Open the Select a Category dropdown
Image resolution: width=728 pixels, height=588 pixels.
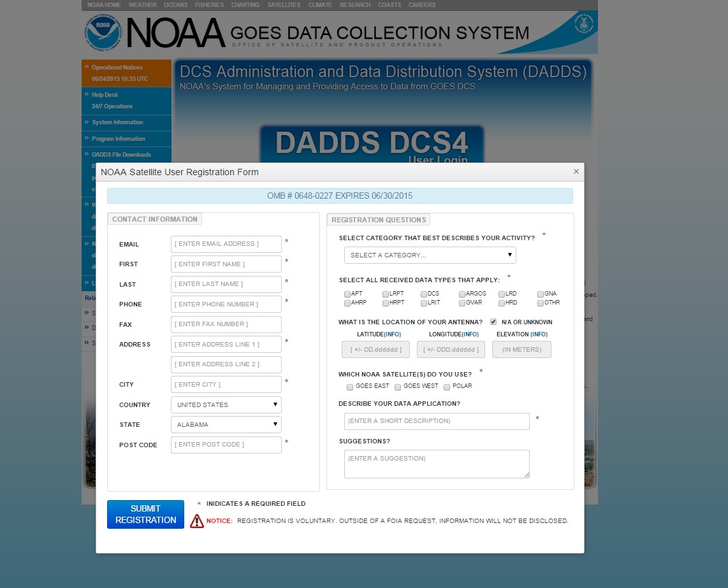point(430,255)
